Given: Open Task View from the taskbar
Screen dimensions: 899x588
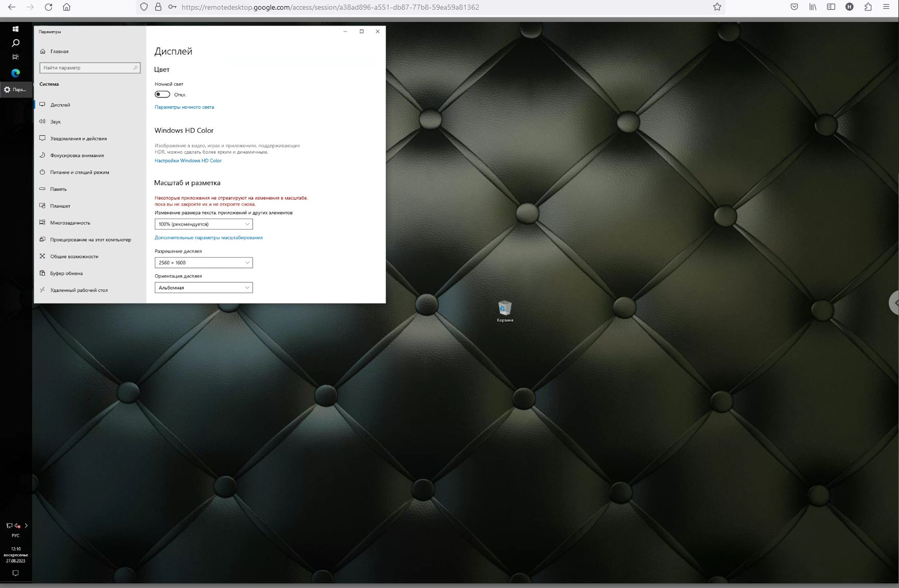Looking at the screenshot, I should pos(15,57).
